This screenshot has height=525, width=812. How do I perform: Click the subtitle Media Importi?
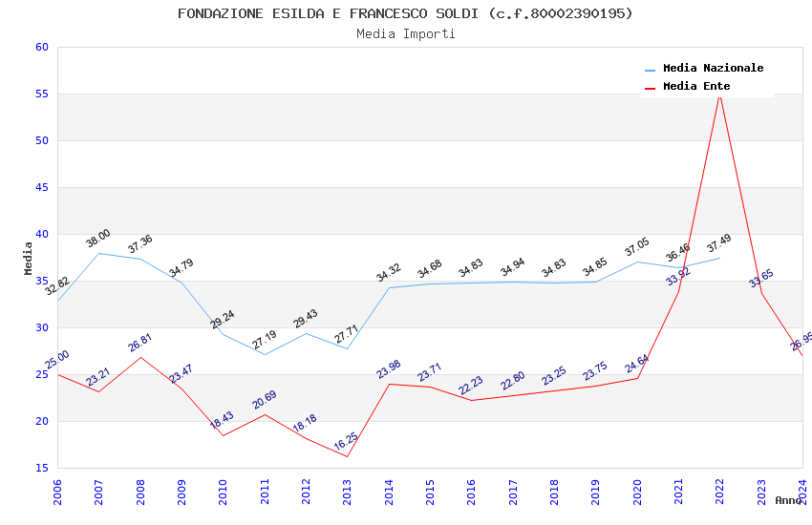406,34
